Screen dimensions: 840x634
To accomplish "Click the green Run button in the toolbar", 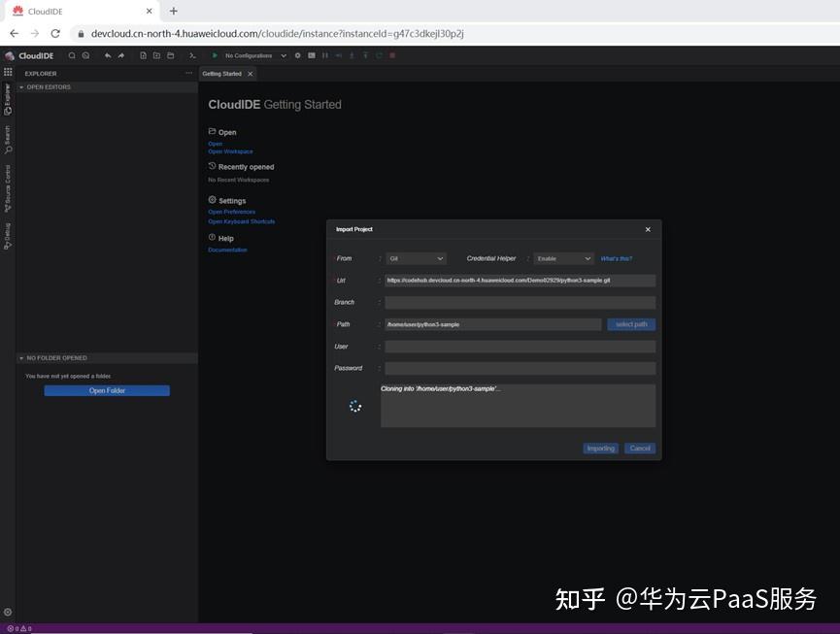I will [x=215, y=56].
